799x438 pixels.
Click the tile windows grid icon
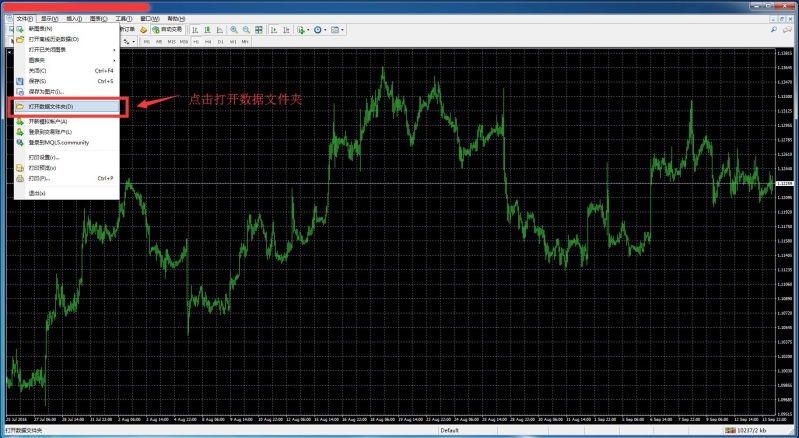[259, 30]
